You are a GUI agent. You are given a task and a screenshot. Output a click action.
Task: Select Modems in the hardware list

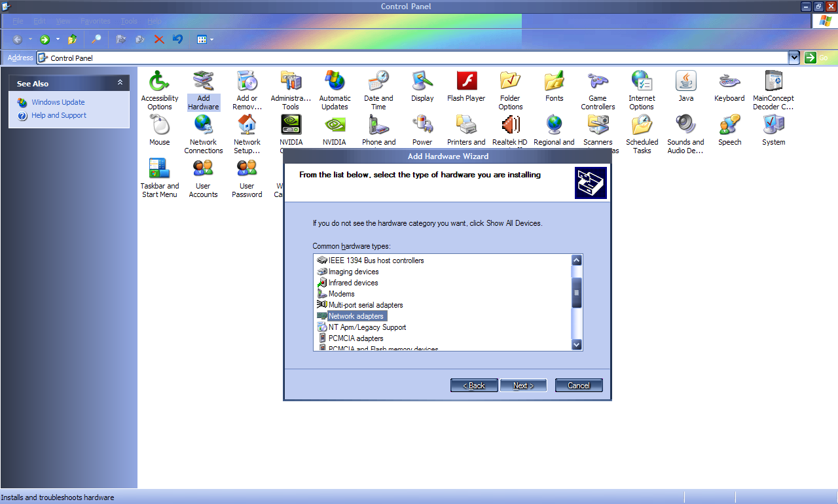coord(341,294)
